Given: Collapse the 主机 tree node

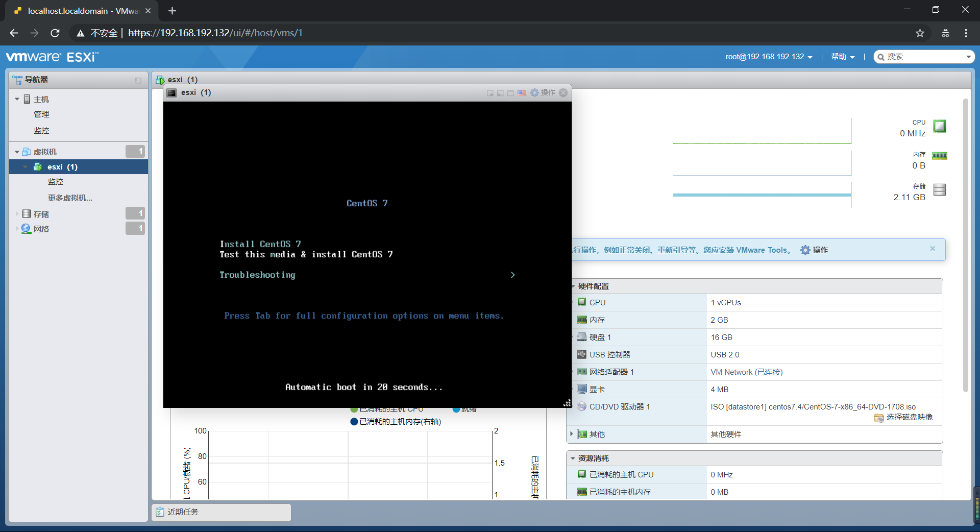Looking at the screenshot, I should point(17,99).
